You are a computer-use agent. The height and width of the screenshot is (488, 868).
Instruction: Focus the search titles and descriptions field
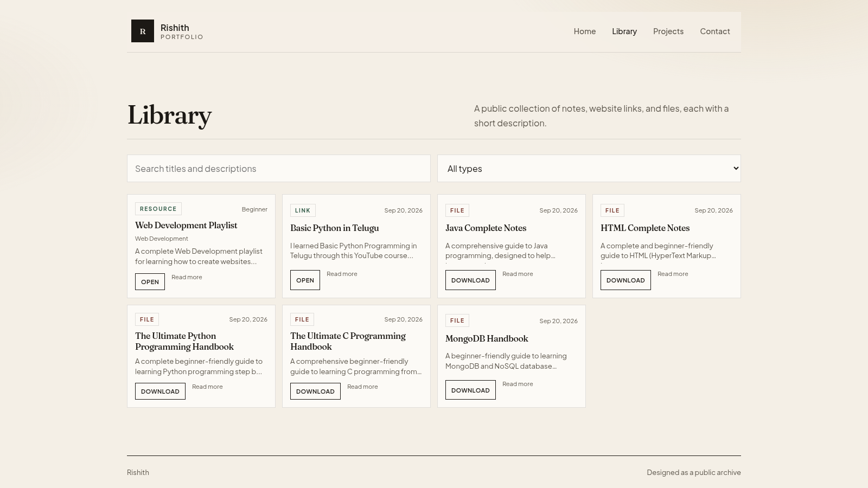point(279,169)
